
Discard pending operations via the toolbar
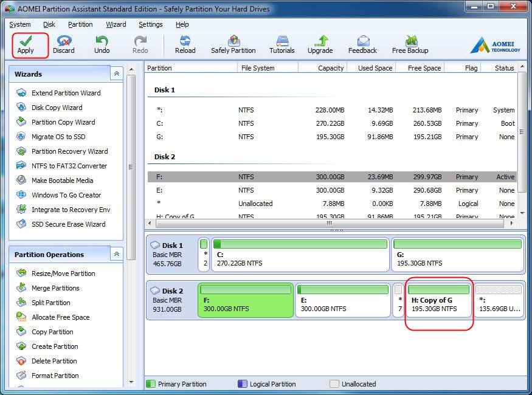click(x=63, y=44)
